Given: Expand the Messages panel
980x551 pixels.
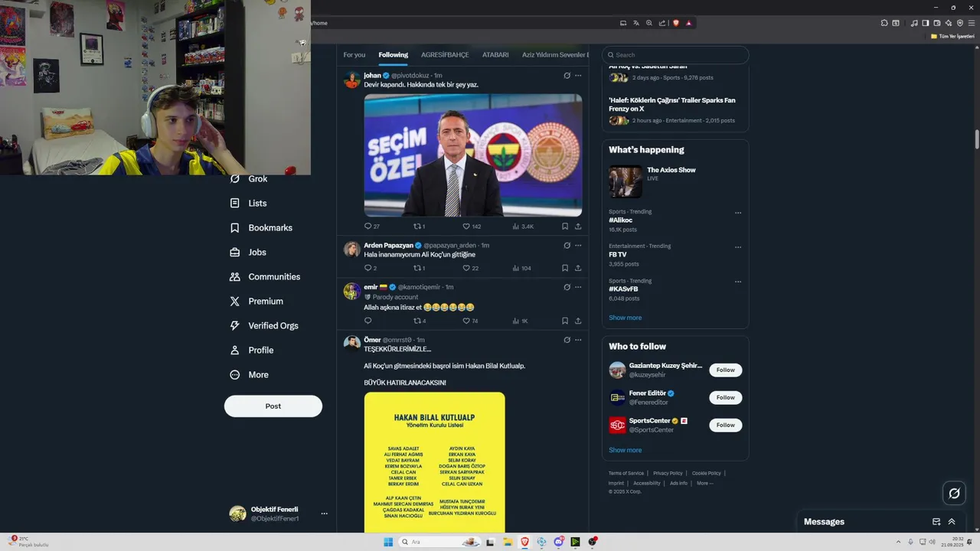Looking at the screenshot, I should click(952, 522).
